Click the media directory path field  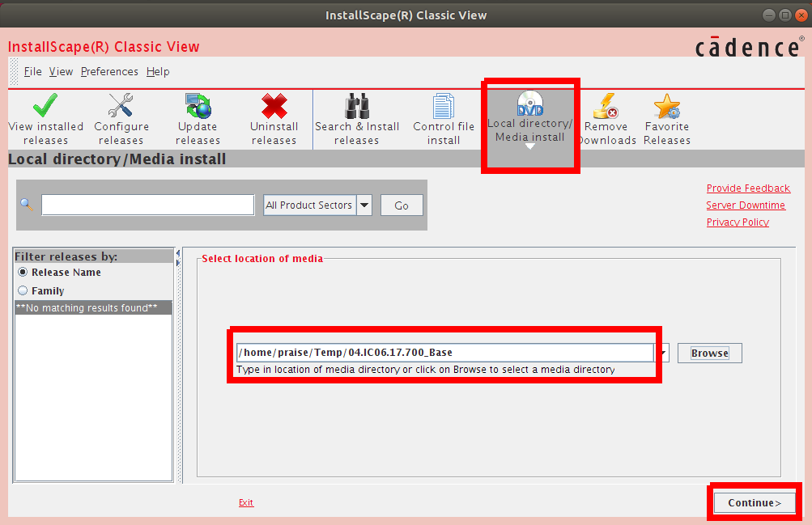tap(444, 353)
